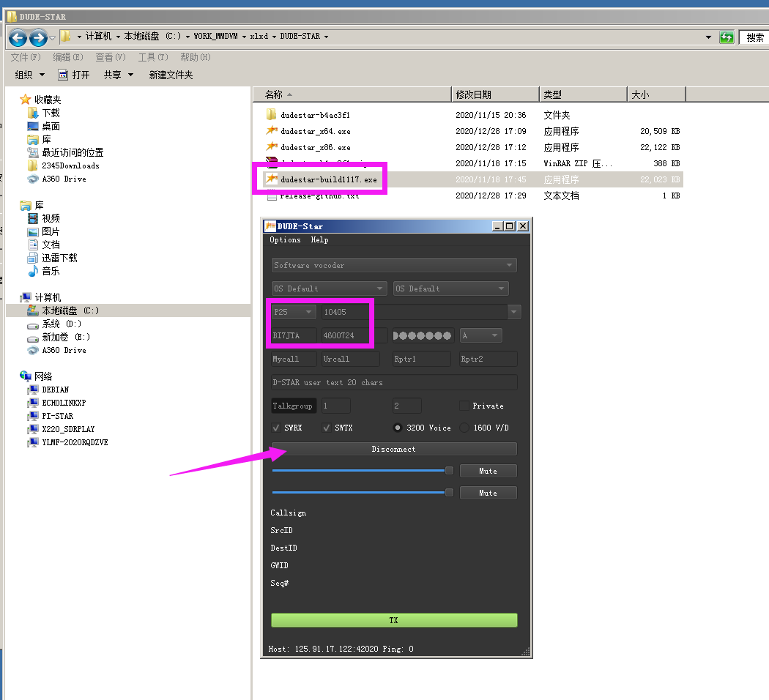Open the second OS Default audio dropdown
Image resolution: width=769 pixels, height=700 pixels.
(450, 288)
